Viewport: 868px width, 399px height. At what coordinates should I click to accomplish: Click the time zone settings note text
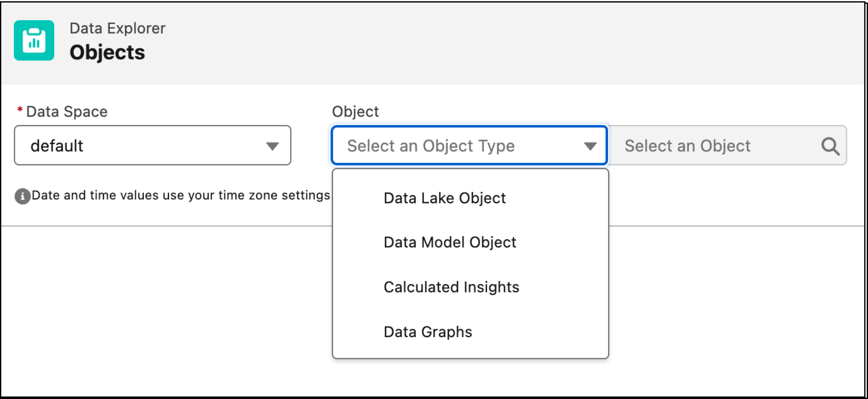(x=182, y=195)
